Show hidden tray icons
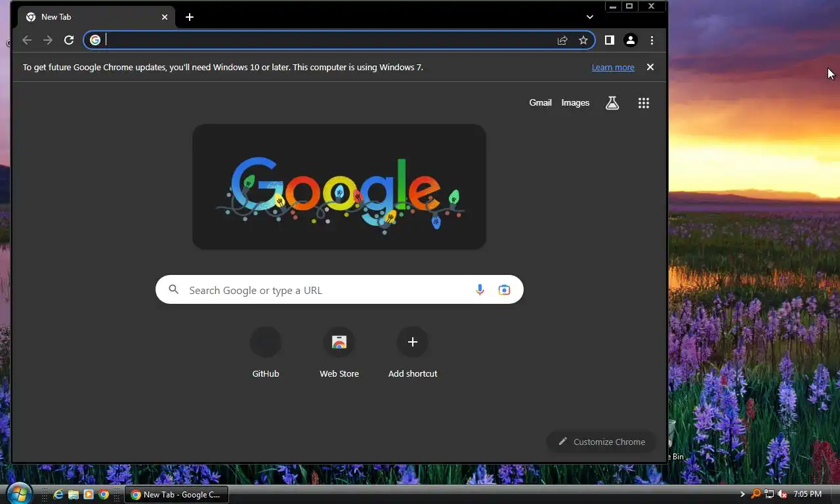This screenshot has height=504, width=840. tap(742, 494)
